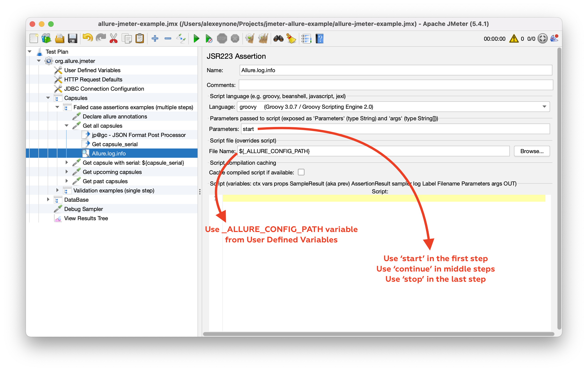
Task: Click the Cut scissors icon
Action: coord(114,39)
